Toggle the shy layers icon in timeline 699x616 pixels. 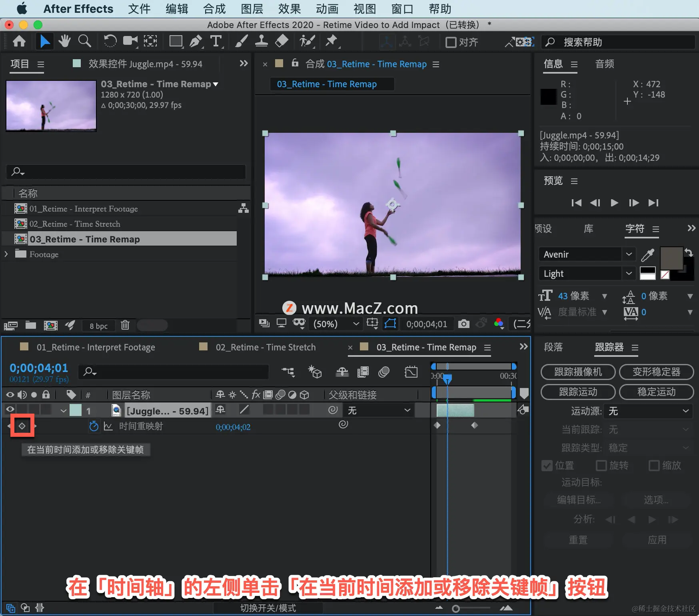pyautogui.click(x=342, y=372)
